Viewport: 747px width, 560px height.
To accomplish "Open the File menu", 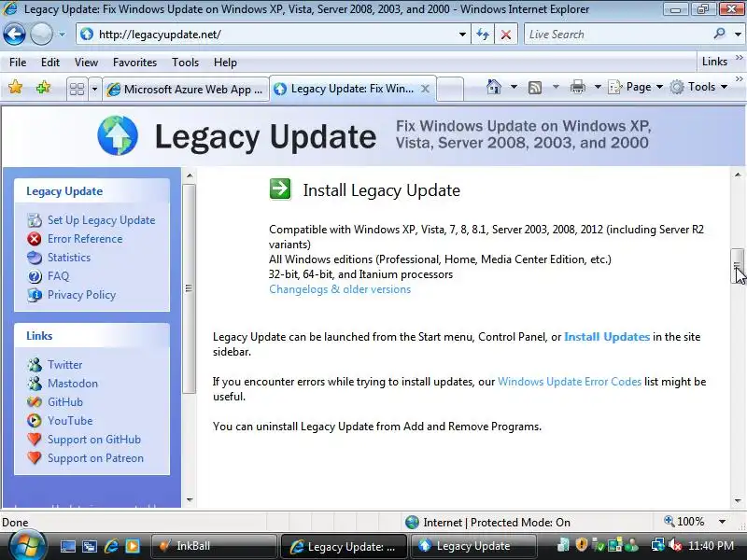I will [x=18, y=63].
